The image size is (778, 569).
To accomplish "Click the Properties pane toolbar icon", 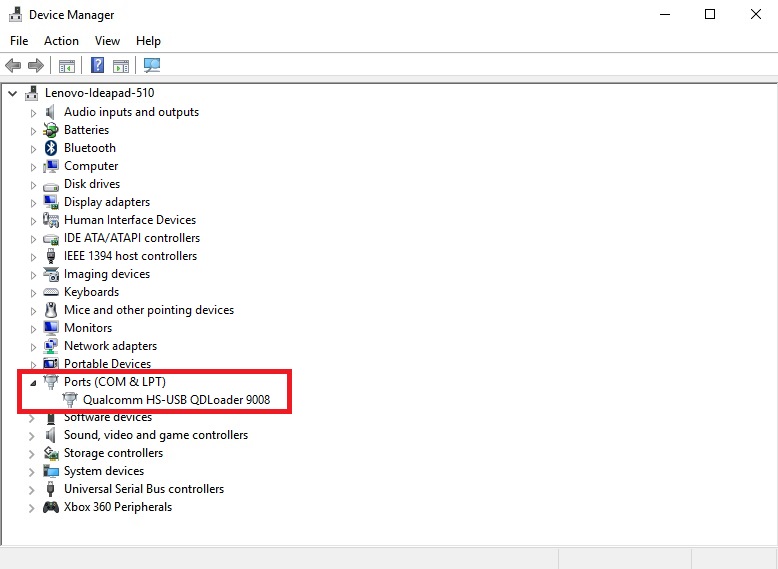I will (121, 65).
